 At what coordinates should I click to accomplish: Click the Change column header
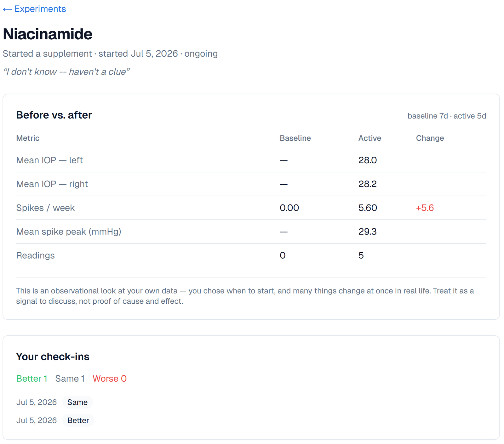pyautogui.click(x=430, y=138)
